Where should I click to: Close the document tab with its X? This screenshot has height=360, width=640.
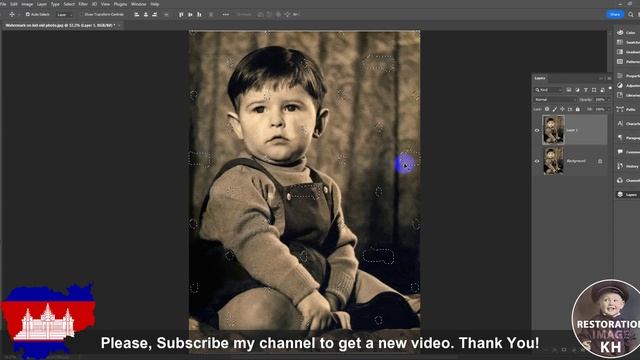[119, 25]
